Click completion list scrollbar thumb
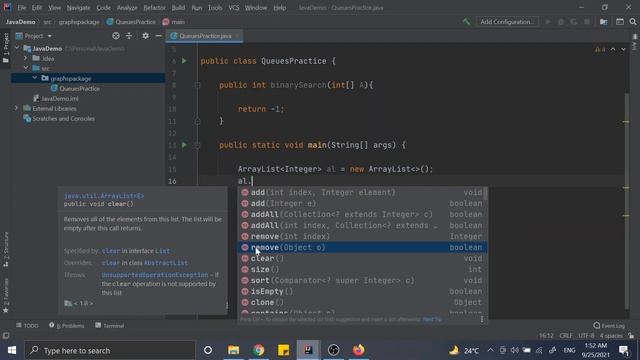640x360 pixels. 485,194
